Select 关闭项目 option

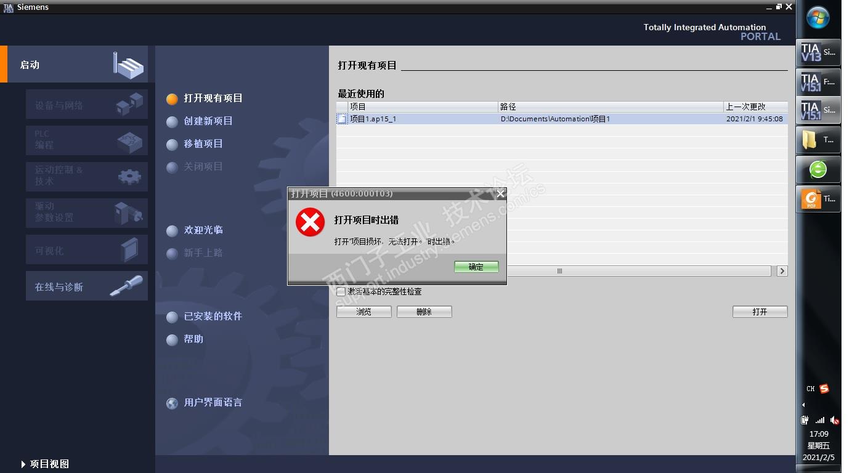pos(195,167)
